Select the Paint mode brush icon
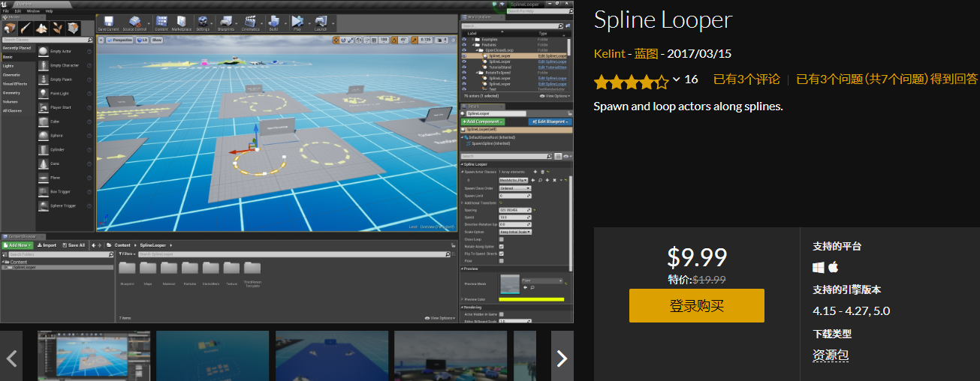 [x=26, y=28]
